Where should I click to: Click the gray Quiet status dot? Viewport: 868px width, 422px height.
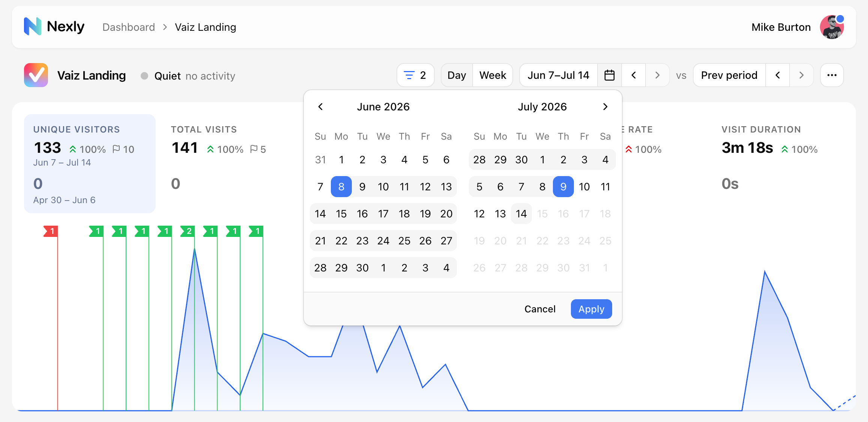pos(144,76)
